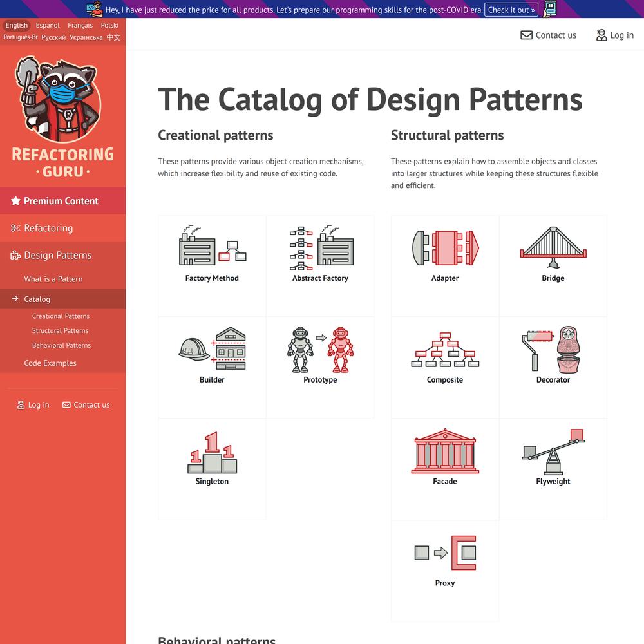
Task: Click the Refactoring Guru raccoon logo
Action: (x=58, y=99)
